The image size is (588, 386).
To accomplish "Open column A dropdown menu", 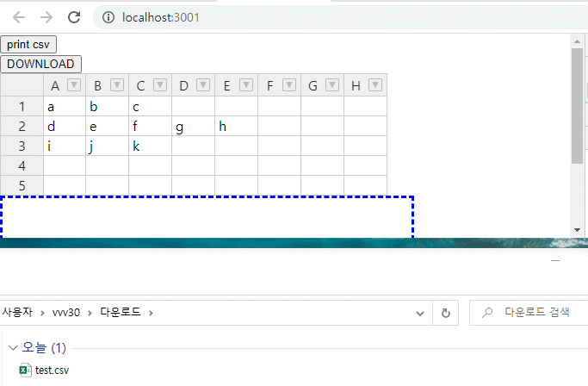I will pyautogui.click(x=74, y=84).
